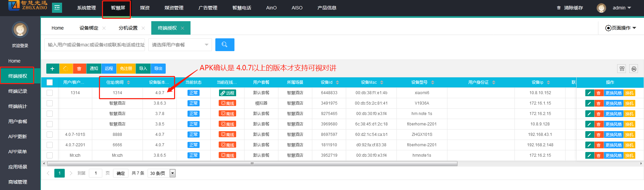Select the checkbox for the Mr.xzh row
644x190 pixels.
point(50,155)
